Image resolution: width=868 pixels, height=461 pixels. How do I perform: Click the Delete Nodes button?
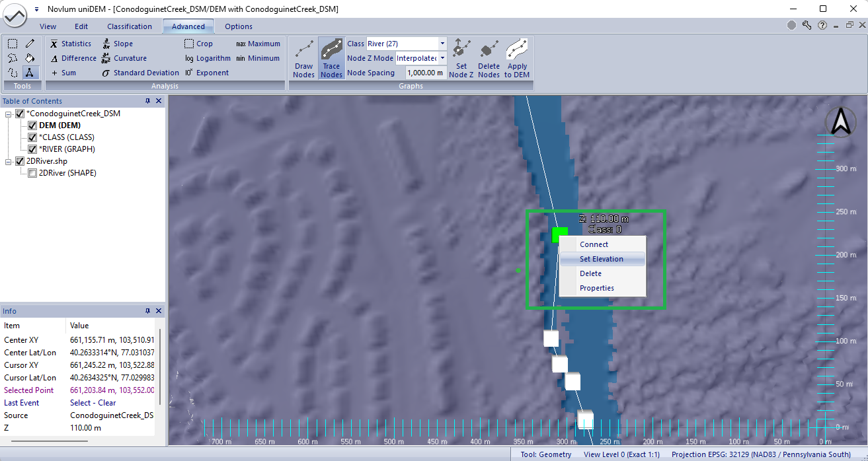(x=489, y=58)
